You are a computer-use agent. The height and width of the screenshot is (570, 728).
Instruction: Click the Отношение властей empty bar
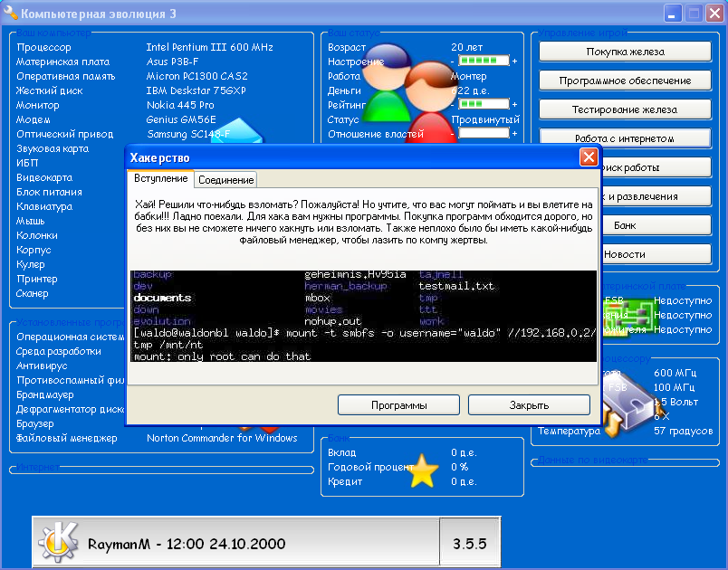click(484, 133)
